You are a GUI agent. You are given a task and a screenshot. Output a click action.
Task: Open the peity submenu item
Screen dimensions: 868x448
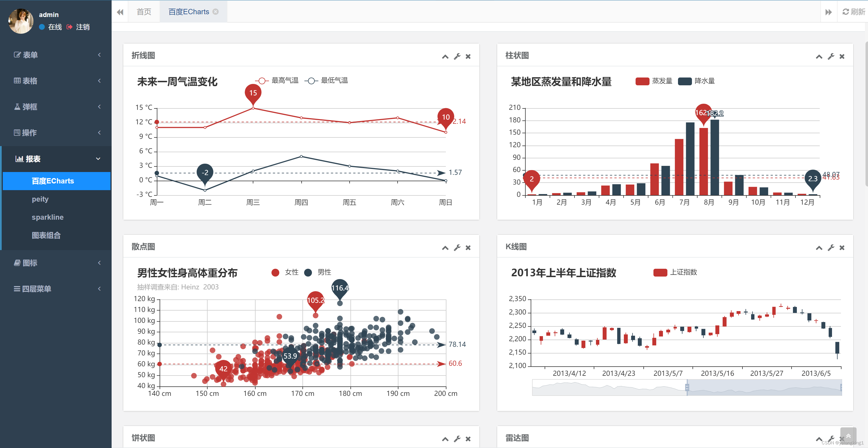(40, 199)
